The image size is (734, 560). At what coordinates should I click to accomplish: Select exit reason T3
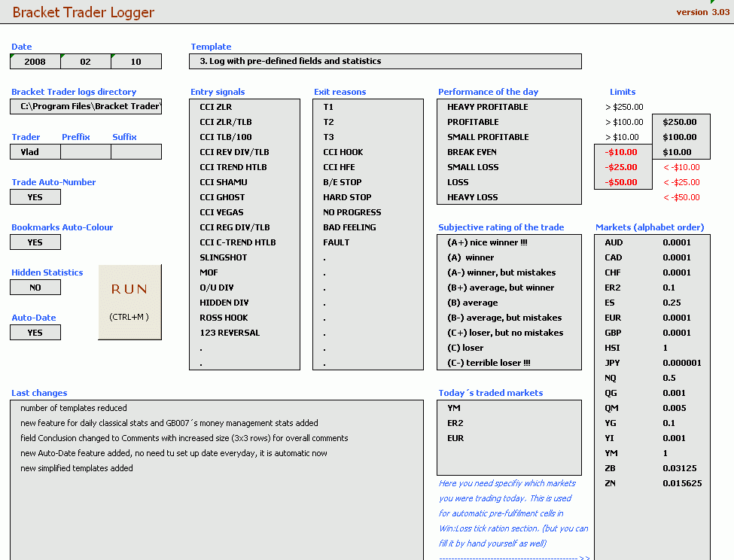368,137
